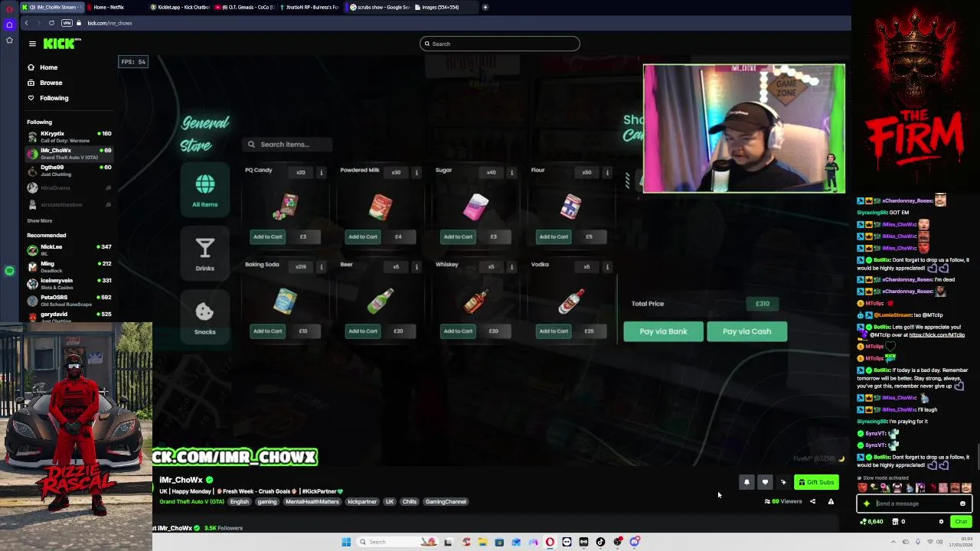
Task: Open info icon for Beer
Action: pyautogui.click(x=416, y=266)
